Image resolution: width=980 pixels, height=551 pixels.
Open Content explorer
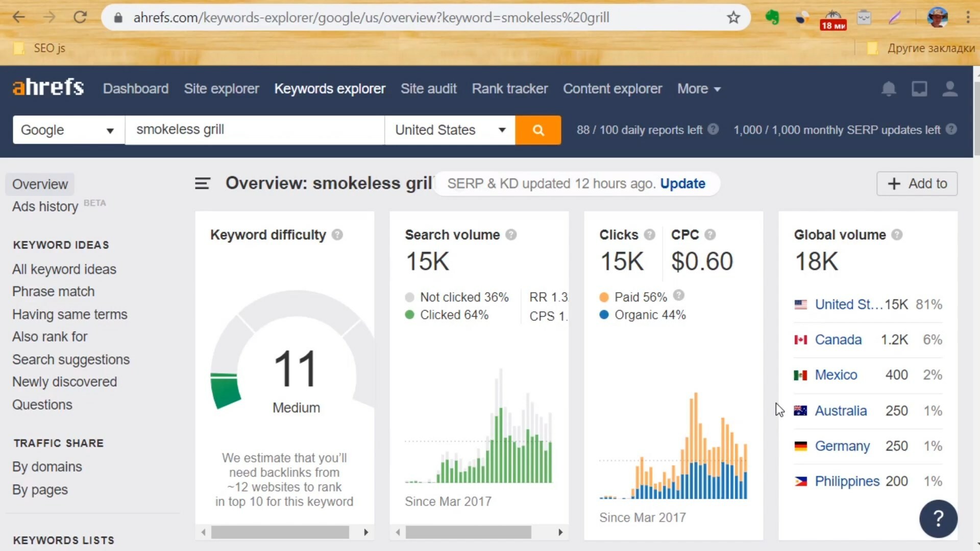click(x=612, y=89)
